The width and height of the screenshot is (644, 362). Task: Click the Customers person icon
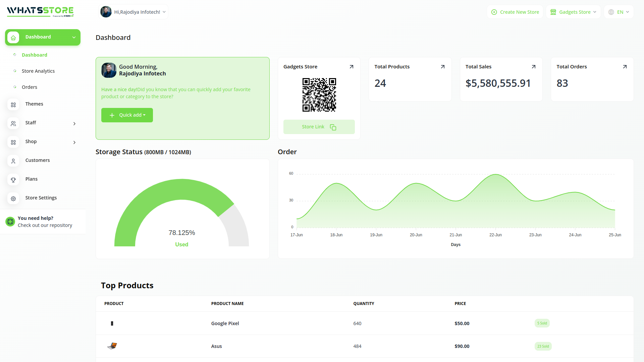13,161
